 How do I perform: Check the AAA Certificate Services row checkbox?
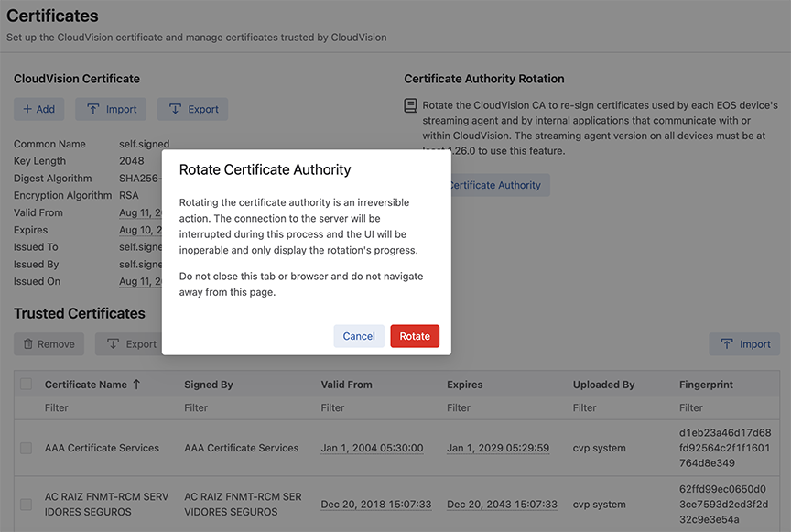tap(27, 448)
